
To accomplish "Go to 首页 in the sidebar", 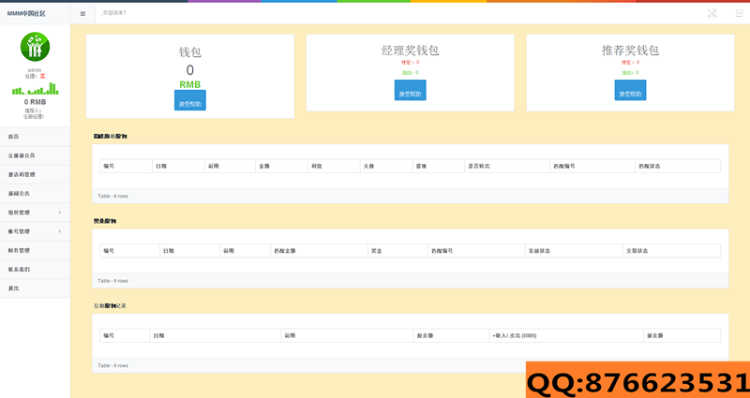I will click(x=35, y=137).
